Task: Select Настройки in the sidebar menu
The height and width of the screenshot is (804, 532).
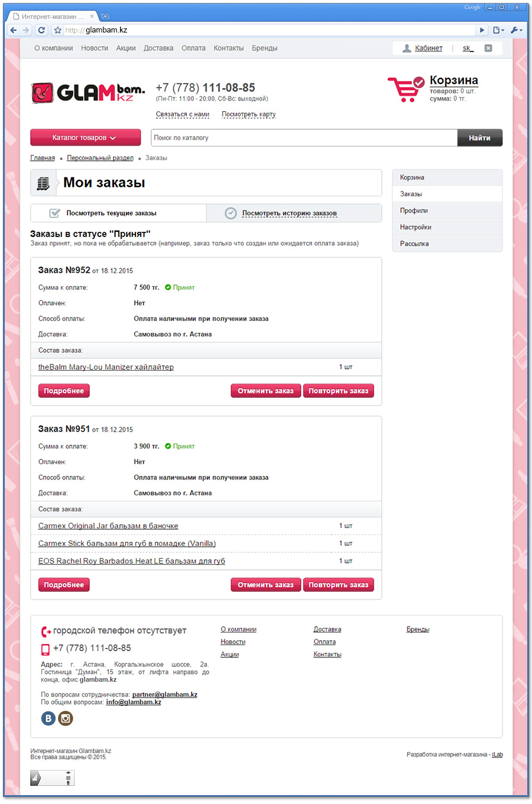Action: coord(447,227)
